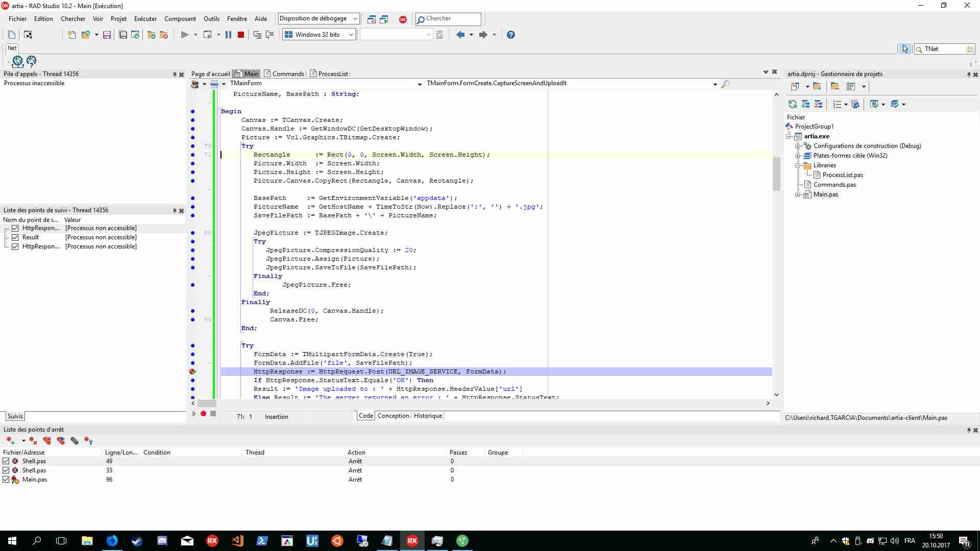Uncheck the Main.pas breakpoint checkbox
980x551 pixels.
pyautogui.click(x=6, y=479)
